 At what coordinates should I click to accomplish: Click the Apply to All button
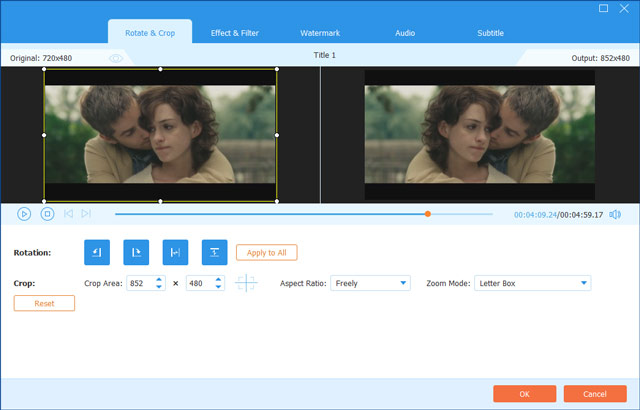267,253
